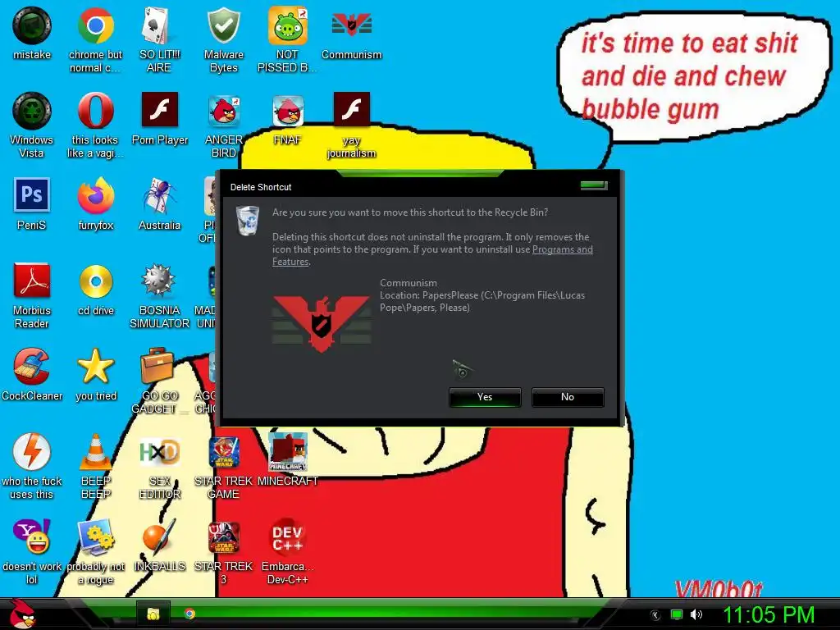Launch the 'INKBALLS' icon
The height and width of the screenshot is (630, 840).
pos(159,536)
